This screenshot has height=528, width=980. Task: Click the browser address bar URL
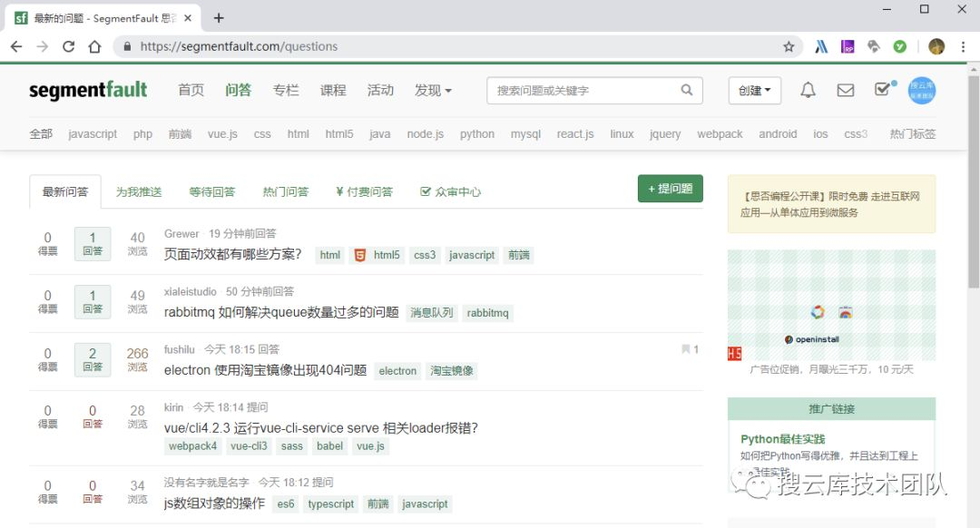239,46
